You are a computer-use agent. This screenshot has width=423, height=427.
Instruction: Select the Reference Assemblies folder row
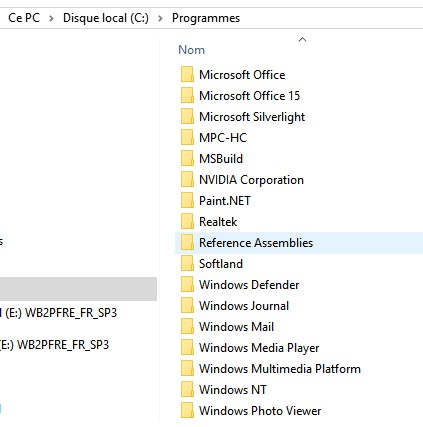[x=299, y=243]
